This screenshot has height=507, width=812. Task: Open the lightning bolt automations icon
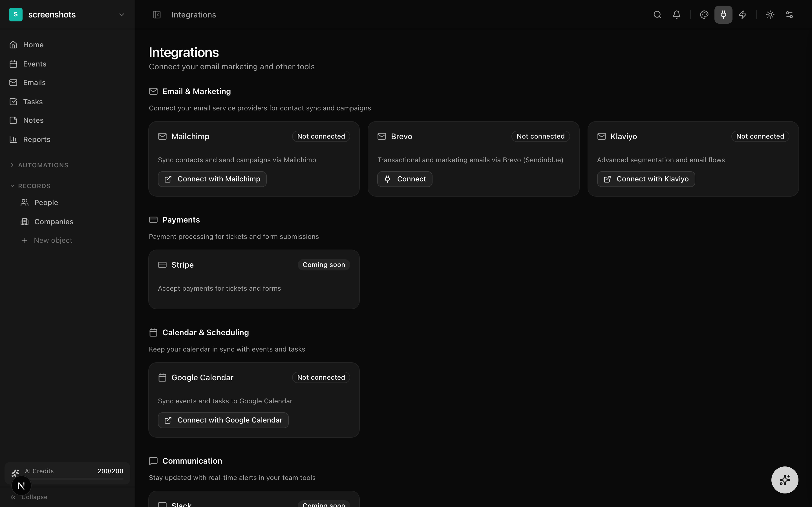743,15
